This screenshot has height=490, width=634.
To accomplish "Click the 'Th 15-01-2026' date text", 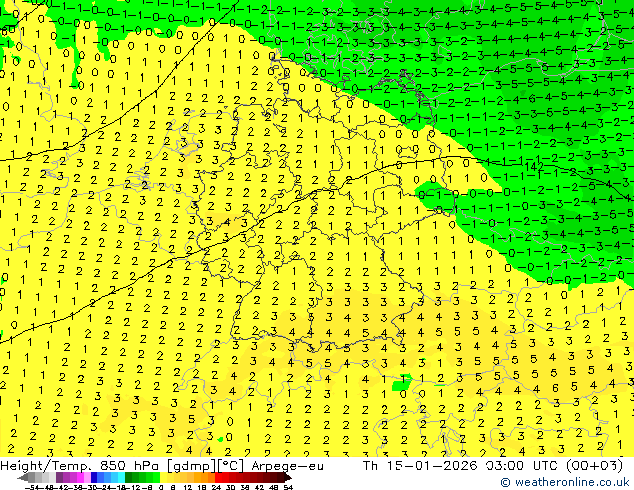I will (421, 466).
